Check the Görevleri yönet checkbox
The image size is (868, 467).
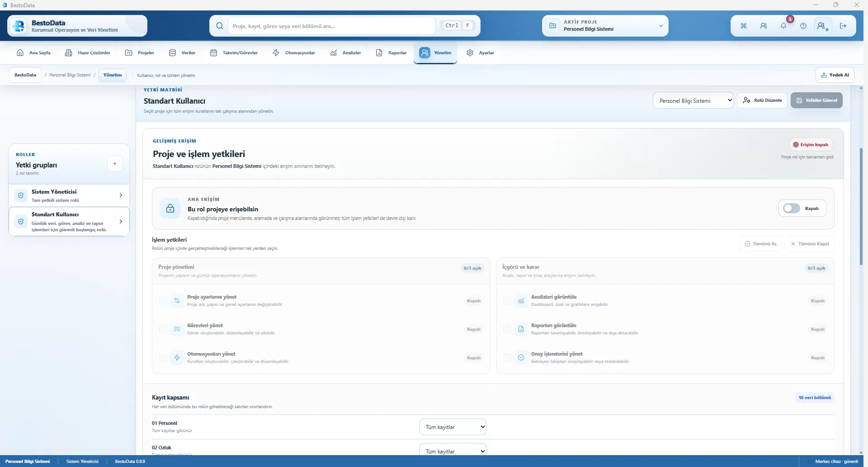click(163, 329)
